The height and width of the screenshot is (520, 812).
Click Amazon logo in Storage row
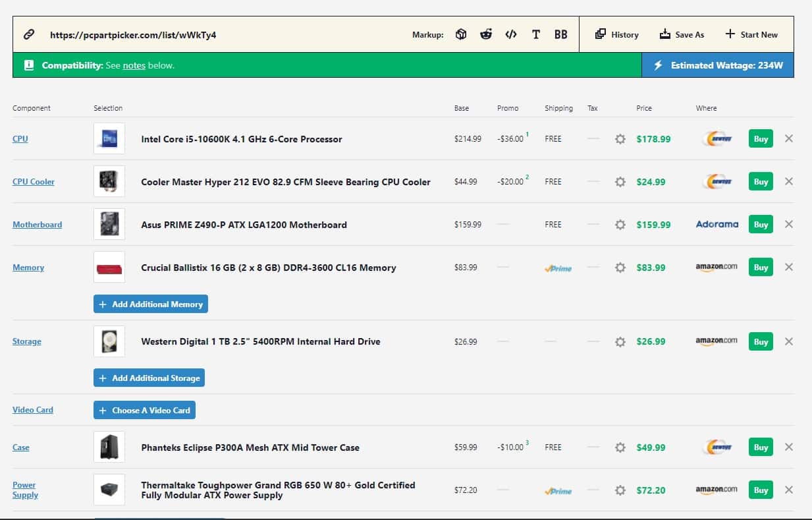point(717,341)
